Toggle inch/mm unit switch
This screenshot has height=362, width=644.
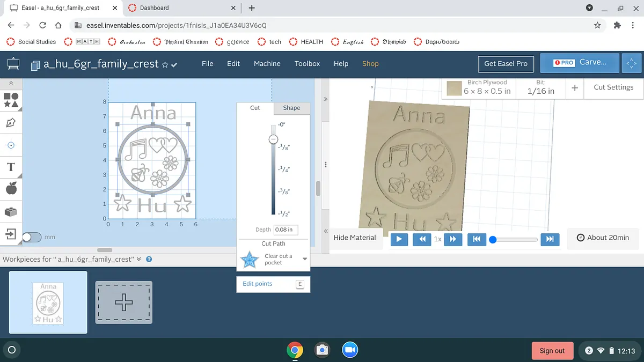32,237
